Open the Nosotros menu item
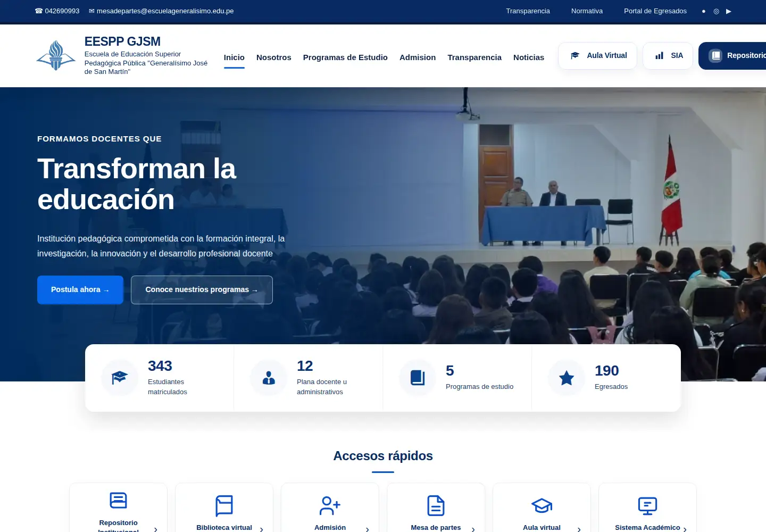 (x=274, y=57)
